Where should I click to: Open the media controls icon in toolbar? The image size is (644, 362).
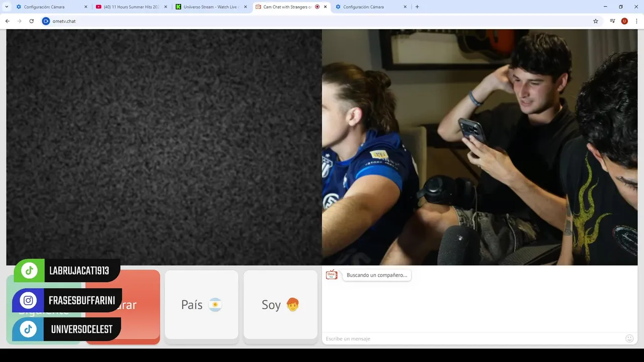[x=612, y=21]
